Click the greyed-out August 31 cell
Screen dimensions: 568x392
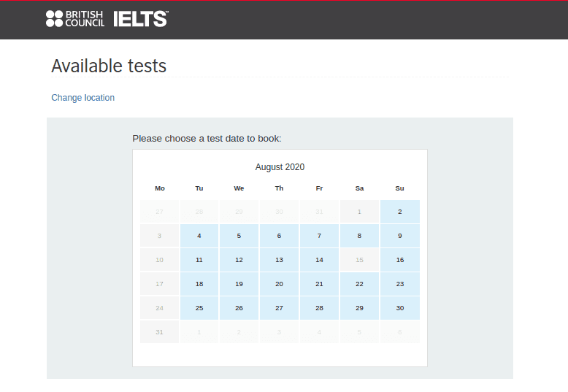(x=159, y=332)
